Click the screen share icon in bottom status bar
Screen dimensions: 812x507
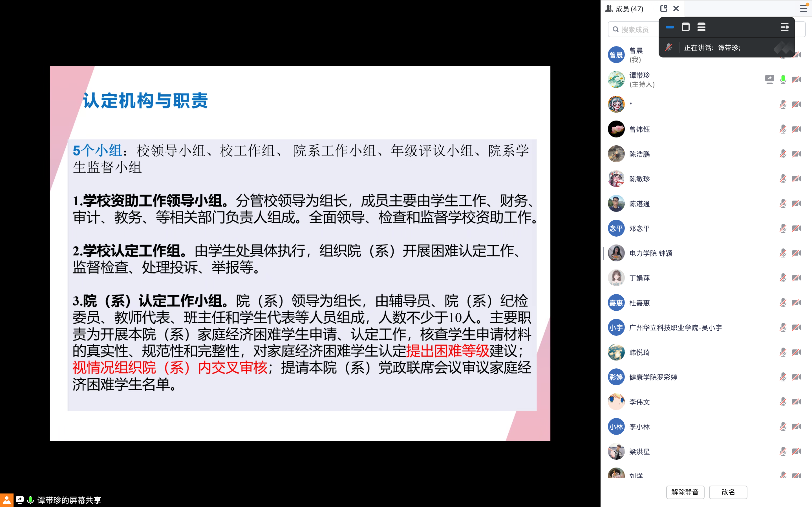(20, 500)
